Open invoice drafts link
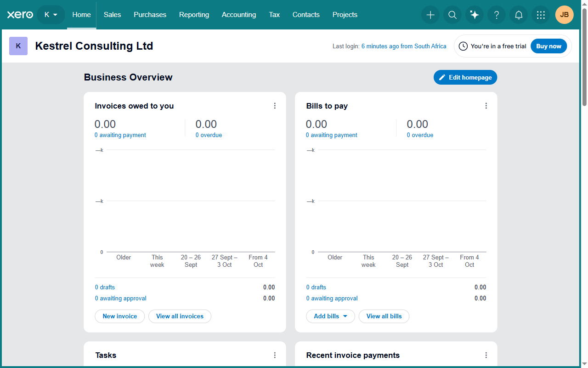 (105, 287)
